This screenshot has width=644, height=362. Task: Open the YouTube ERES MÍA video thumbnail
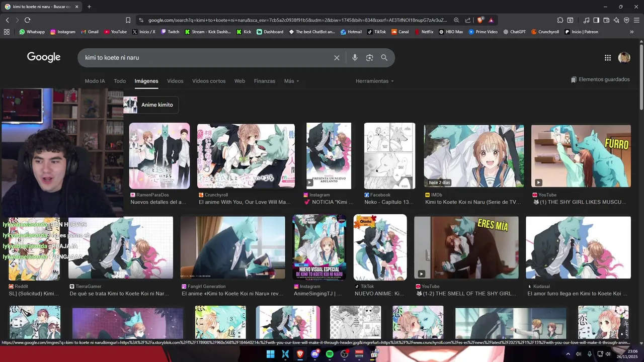(x=466, y=247)
